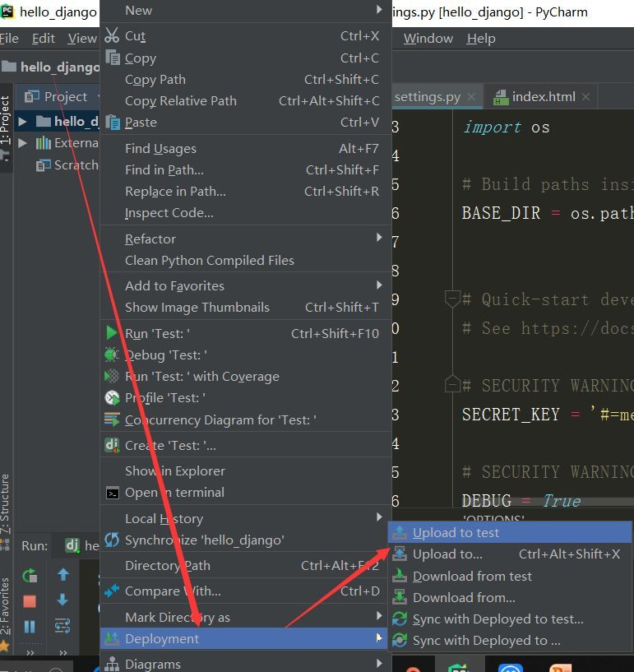Screen dimensions: 634x672
Task: Click the Debug bug icon
Action: [x=112, y=355]
